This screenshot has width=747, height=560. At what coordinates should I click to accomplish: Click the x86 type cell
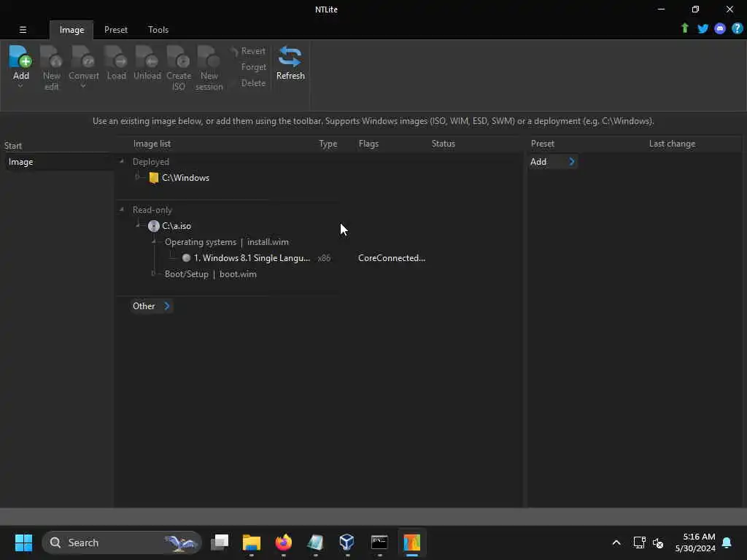(x=324, y=258)
